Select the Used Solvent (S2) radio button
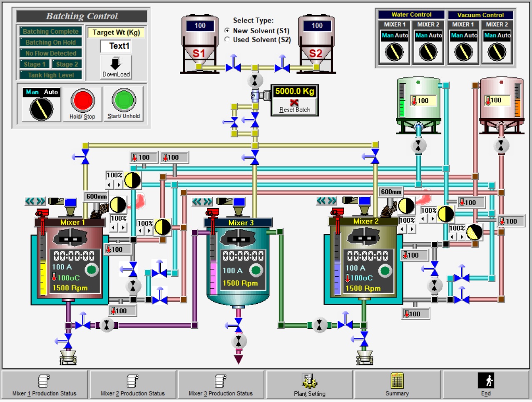532x402 pixels. [227, 40]
